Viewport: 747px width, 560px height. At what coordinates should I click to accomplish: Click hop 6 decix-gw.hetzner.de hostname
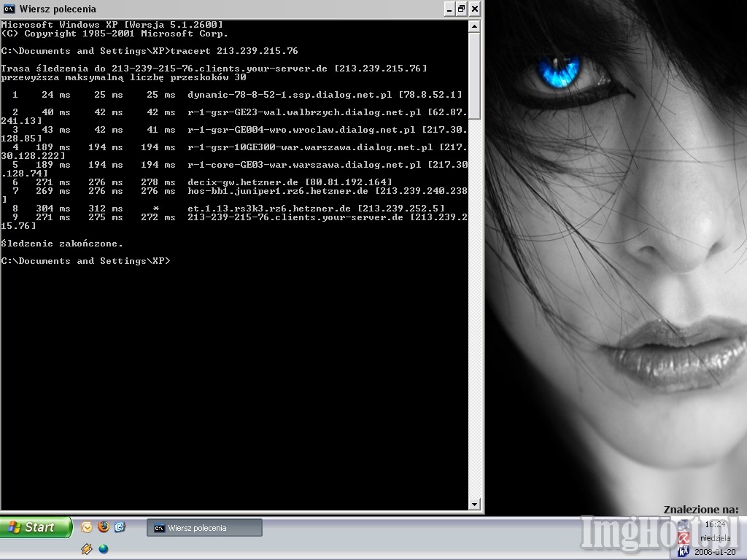(x=243, y=182)
